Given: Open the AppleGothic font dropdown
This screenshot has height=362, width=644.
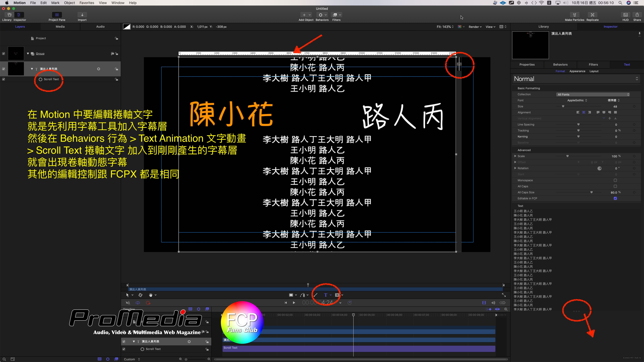Looking at the screenshot, I should tap(577, 100).
